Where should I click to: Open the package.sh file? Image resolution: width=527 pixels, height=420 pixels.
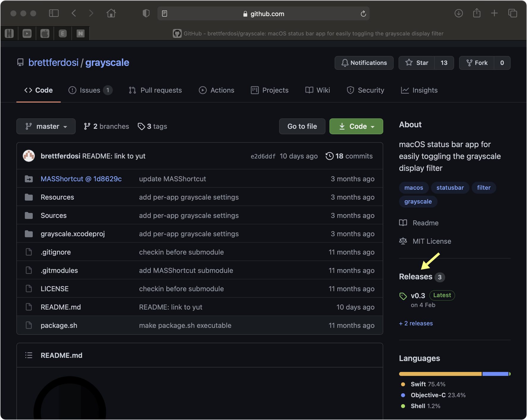(x=59, y=326)
